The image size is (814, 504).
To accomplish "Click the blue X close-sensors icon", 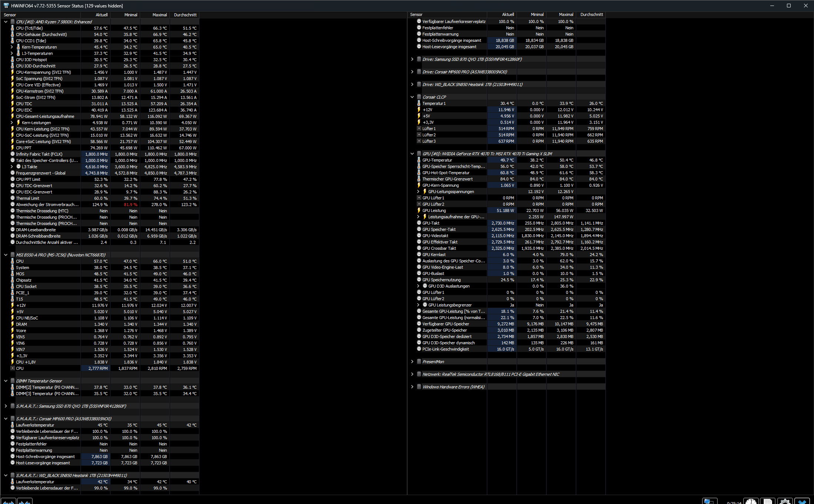I will pos(802,501).
